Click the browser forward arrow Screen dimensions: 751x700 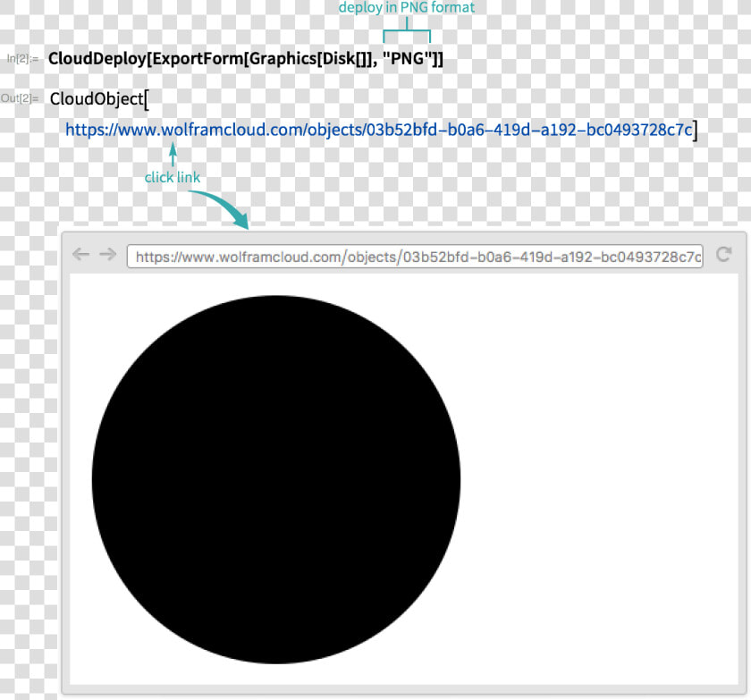[x=108, y=254]
